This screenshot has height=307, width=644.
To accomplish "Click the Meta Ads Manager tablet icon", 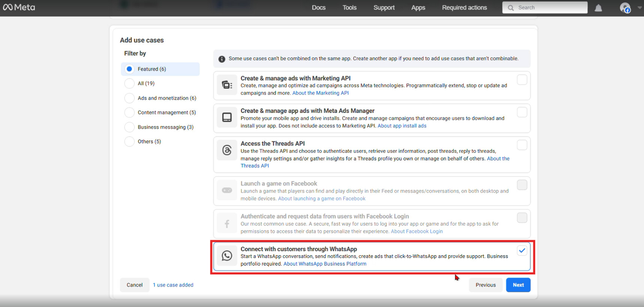I will (227, 118).
